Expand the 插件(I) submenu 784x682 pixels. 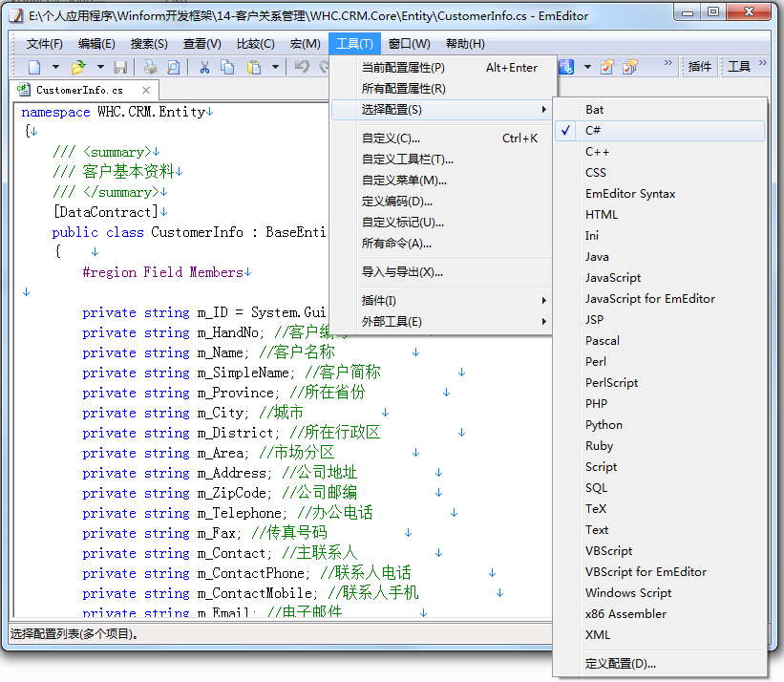click(442, 301)
